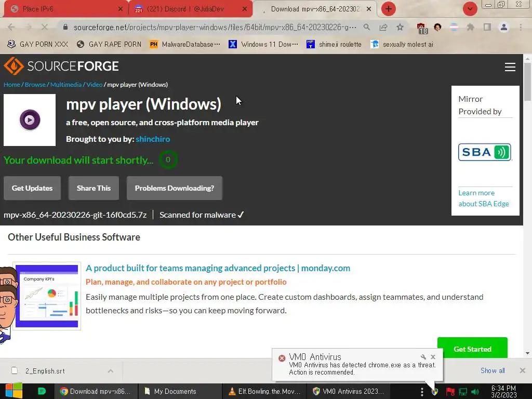Viewport: 532px width, 399px height.
Task: Click the green Get Started button
Action: coord(472,349)
